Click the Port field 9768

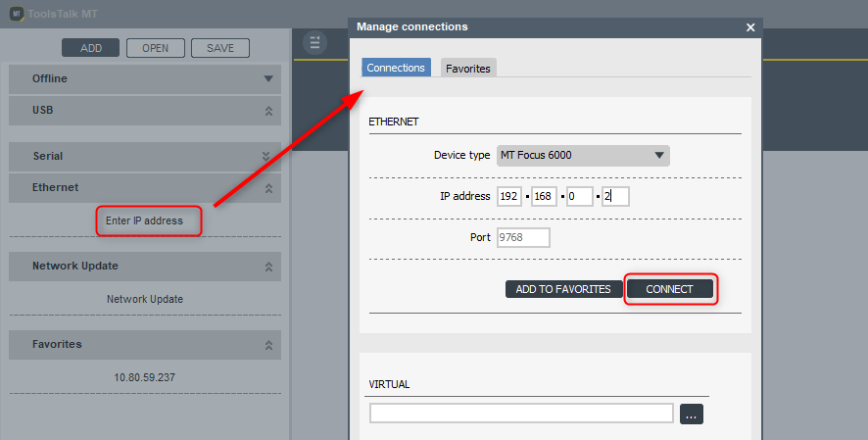pos(523,237)
